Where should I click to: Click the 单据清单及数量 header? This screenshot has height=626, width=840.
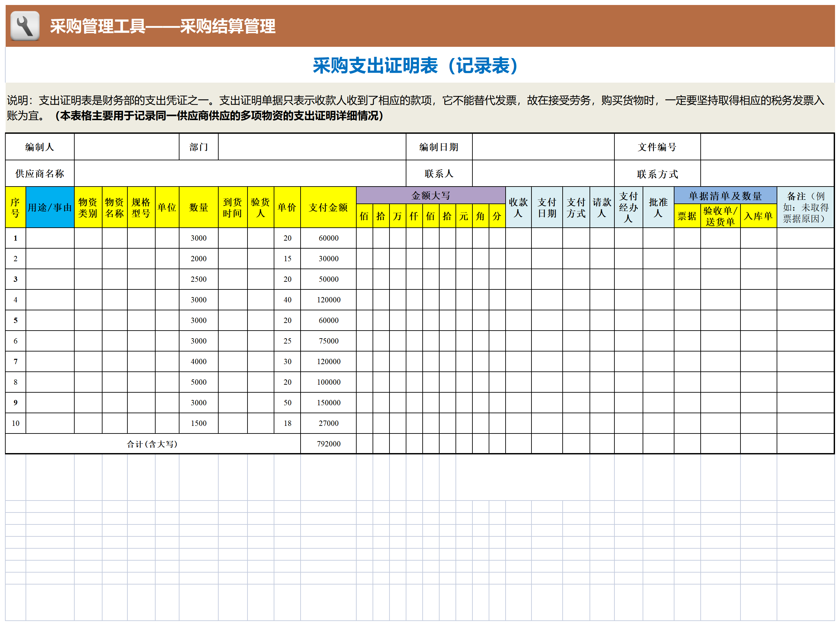point(725,196)
